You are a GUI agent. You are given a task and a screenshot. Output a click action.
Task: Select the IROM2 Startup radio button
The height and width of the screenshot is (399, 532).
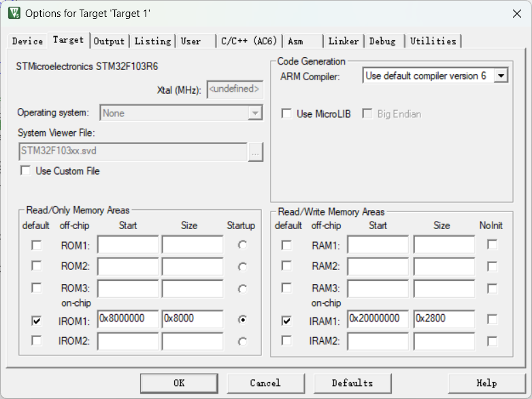[242, 341]
